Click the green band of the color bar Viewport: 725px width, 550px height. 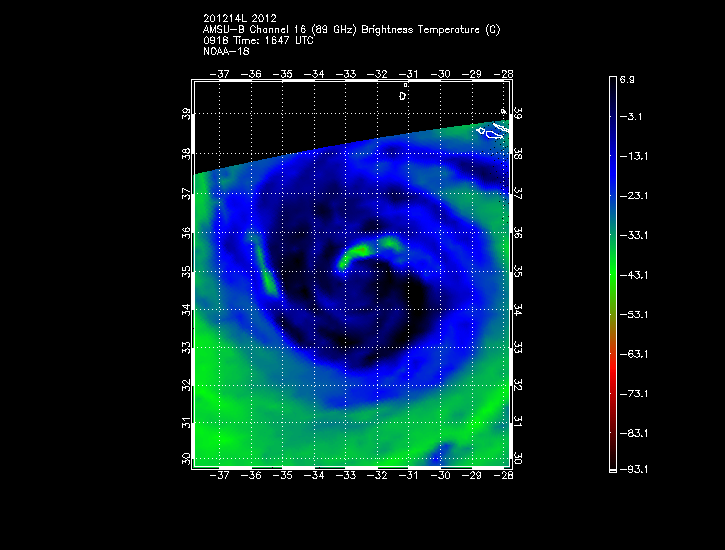click(613, 273)
